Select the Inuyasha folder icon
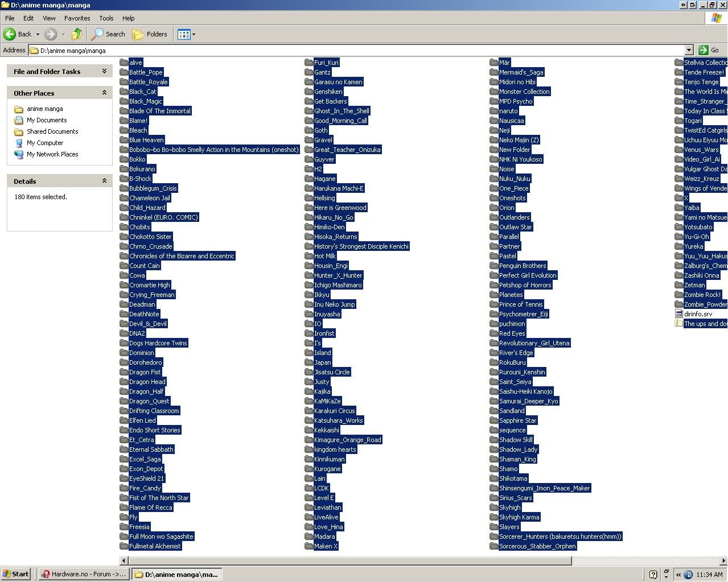This screenshot has width=728, height=582. (309, 314)
